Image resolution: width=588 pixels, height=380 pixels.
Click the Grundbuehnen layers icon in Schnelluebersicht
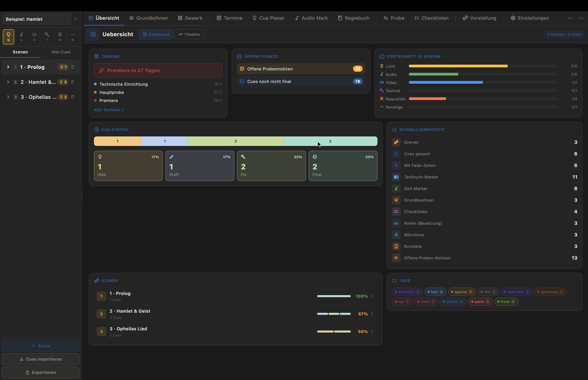[396, 200]
